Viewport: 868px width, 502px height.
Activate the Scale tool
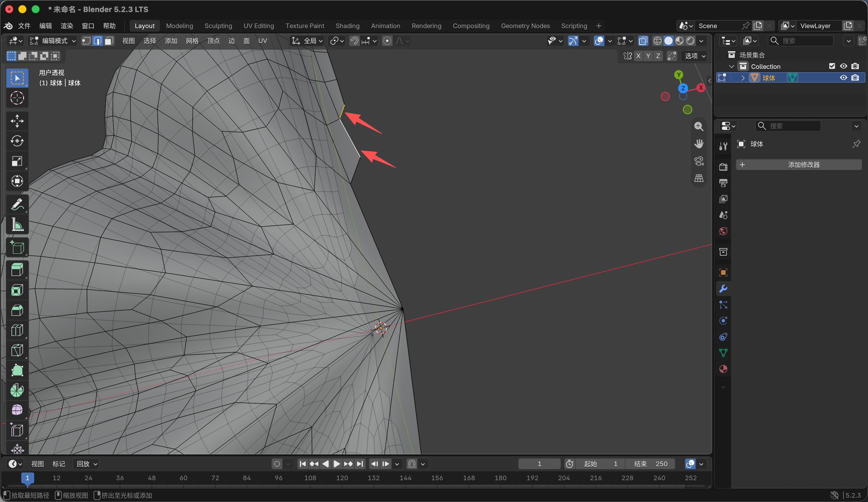point(17,161)
